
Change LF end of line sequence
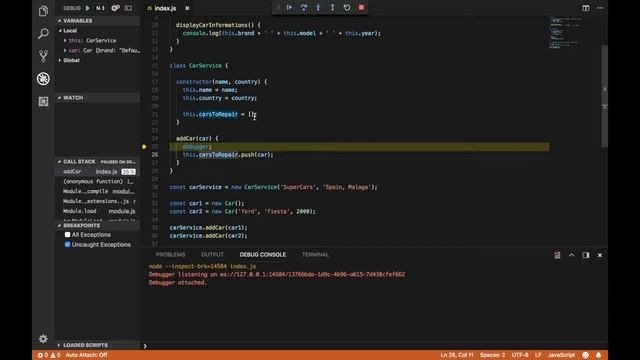point(538,355)
